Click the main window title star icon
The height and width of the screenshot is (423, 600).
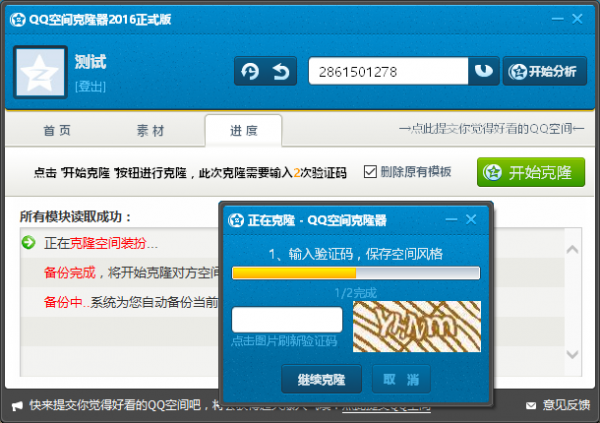coord(17,19)
